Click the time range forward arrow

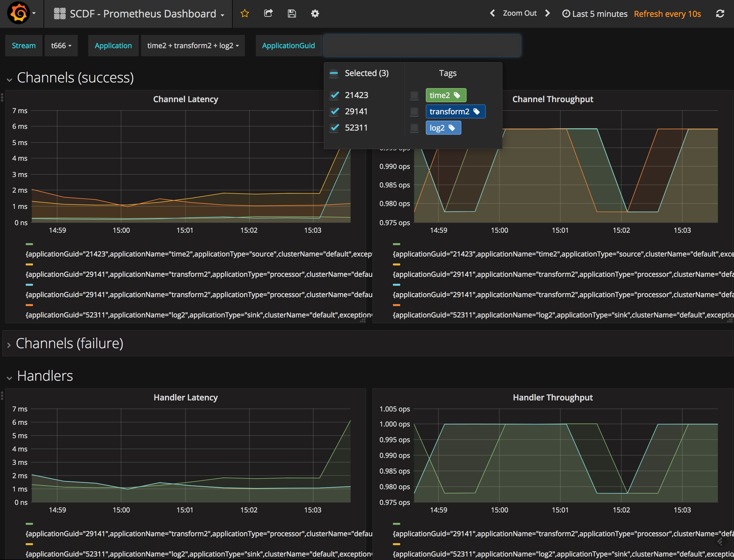tap(548, 13)
